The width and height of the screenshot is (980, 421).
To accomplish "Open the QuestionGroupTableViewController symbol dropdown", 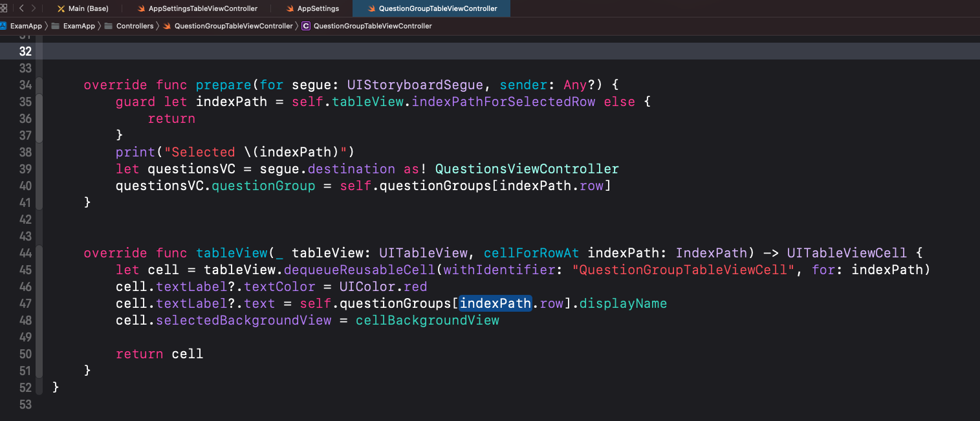I will (x=373, y=26).
